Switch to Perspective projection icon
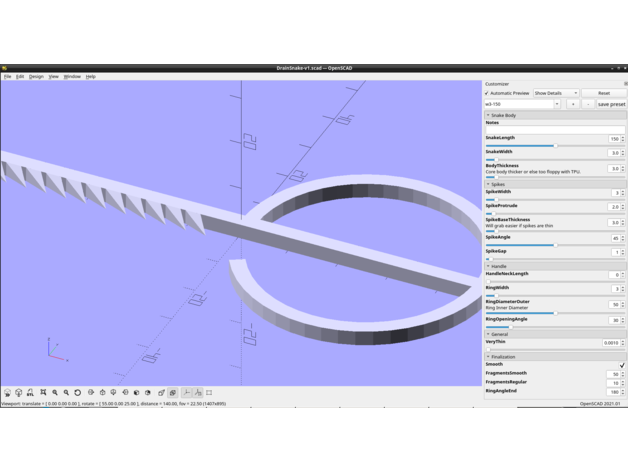This screenshot has height=472, width=628. (x=161, y=393)
